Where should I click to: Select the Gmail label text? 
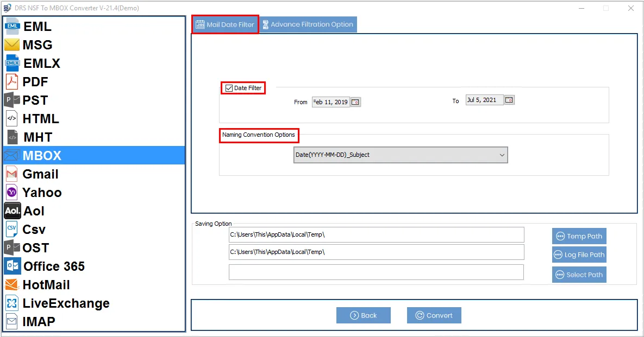(40, 174)
